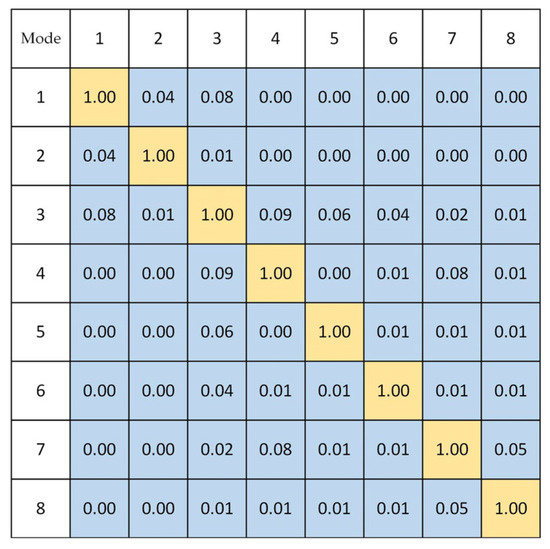Viewport: 550px width, 549px height.
Task: Click 0.05 cell in row 8
Action: coord(452,508)
